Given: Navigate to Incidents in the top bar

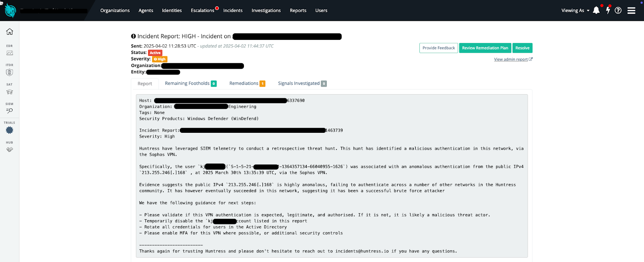Looking at the screenshot, I should [233, 10].
